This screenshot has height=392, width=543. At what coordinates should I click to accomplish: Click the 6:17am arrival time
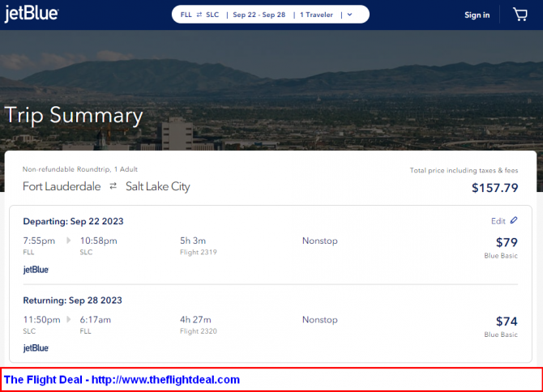96,319
